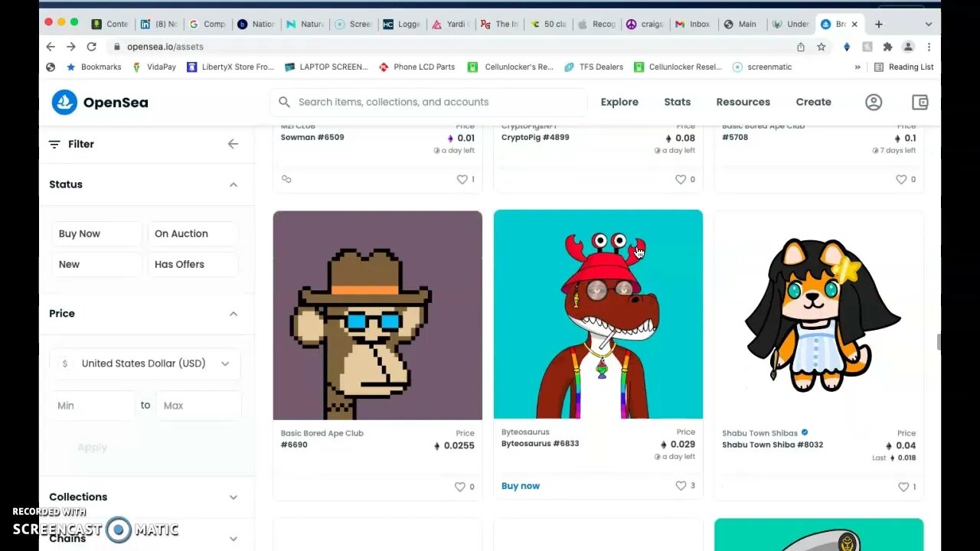Click the Apply price button

[x=92, y=448]
